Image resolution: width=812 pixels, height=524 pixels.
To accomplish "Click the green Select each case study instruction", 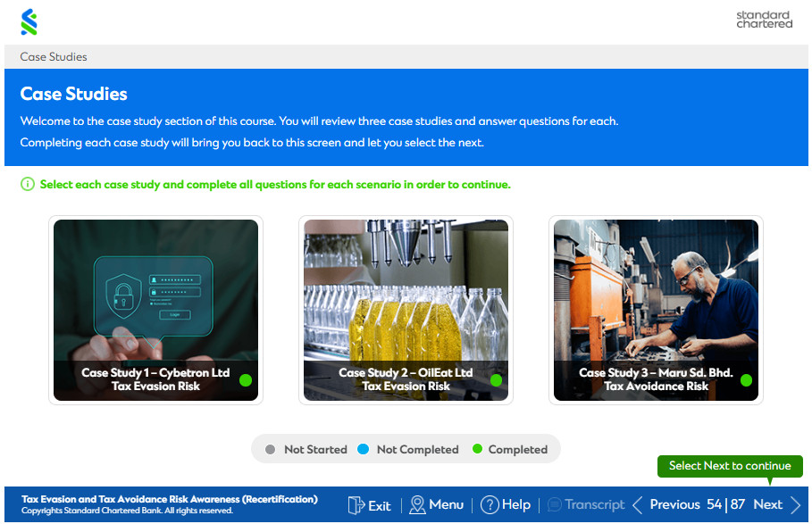I will [275, 185].
